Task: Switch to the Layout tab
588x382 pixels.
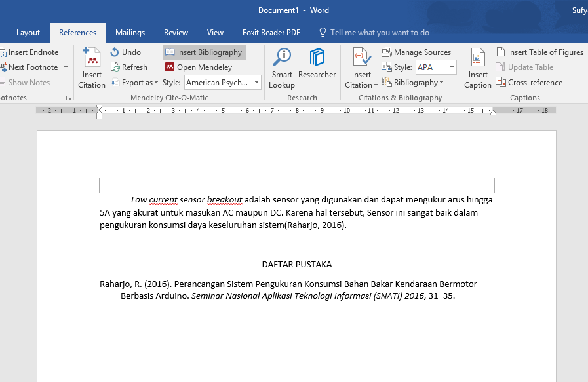Action: click(28, 33)
